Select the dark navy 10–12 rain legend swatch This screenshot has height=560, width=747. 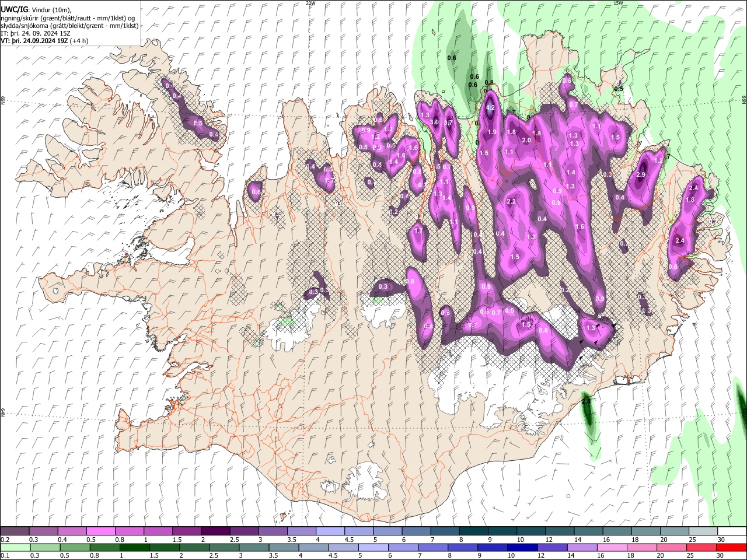pyautogui.click(x=521, y=547)
